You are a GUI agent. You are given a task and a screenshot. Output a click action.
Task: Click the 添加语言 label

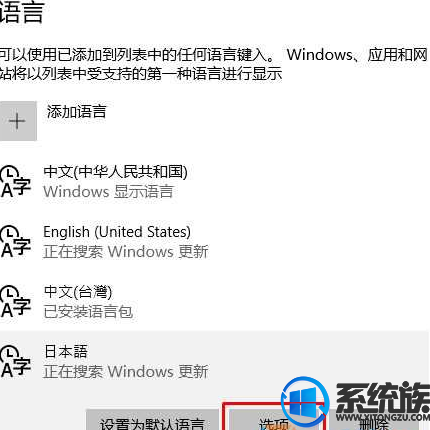pos(76,112)
